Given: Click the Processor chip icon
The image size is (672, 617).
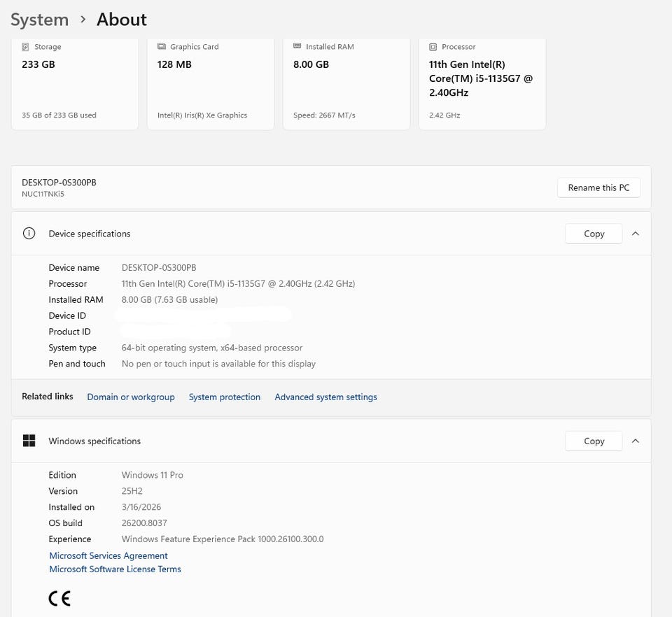Looking at the screenshot, I should [x=433, y=47].
